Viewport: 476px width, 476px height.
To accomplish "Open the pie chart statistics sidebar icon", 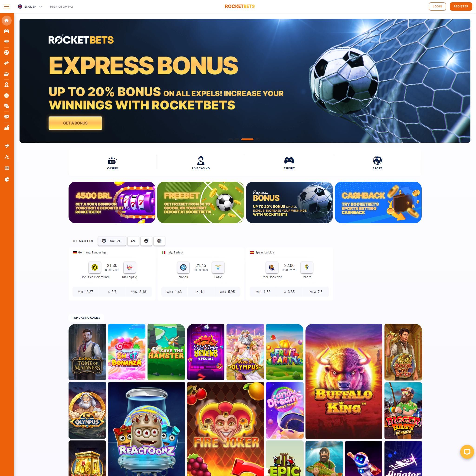I will [7, 179].
